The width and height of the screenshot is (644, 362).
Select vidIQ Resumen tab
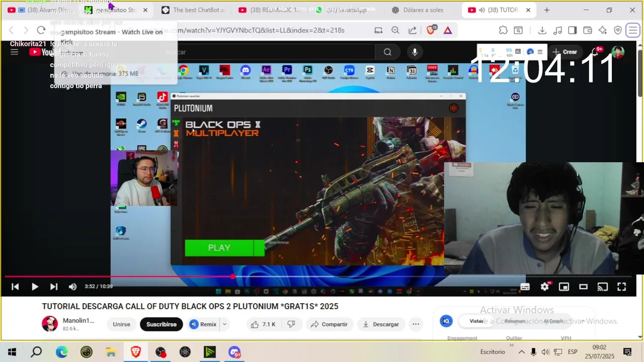point(515,321)
